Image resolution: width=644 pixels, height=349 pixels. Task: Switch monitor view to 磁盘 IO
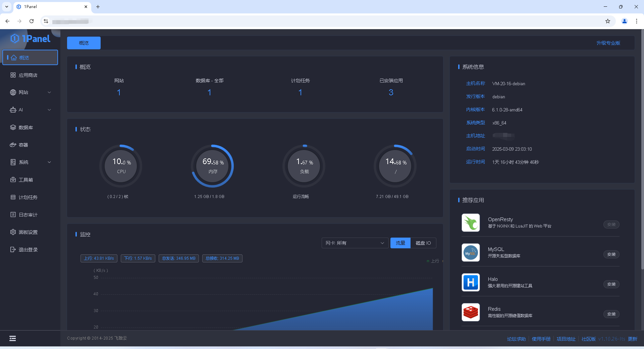[423, 243]
